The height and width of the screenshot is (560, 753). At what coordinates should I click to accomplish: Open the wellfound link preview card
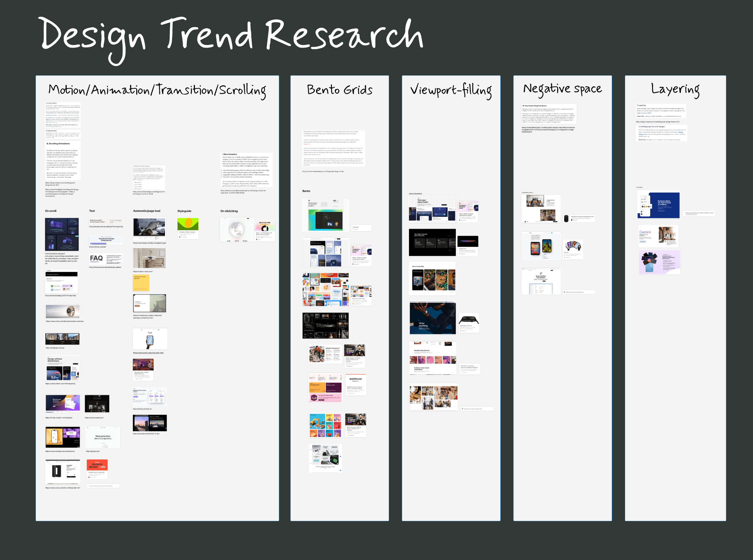pos(355,385)
